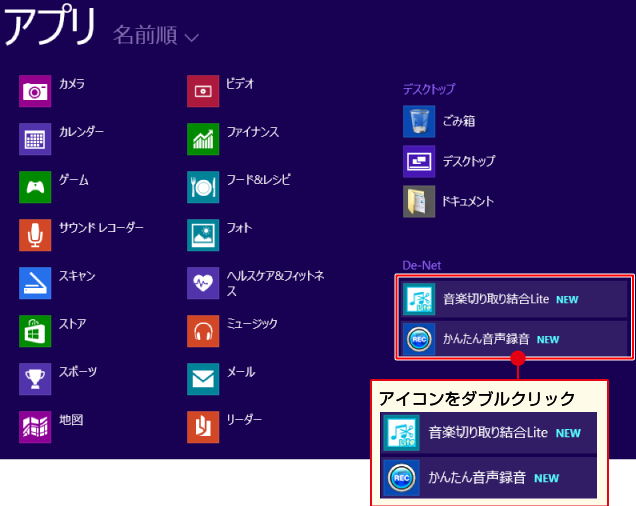Click the スポーツ text label

(x=78, y=372)
